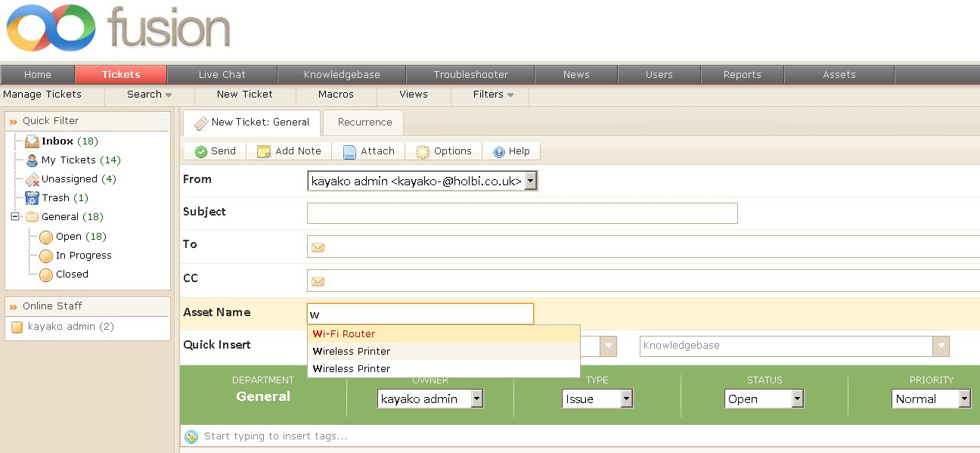Viewport: 980px width, 453px height.
Task: Select the Tickets menu
Action: (121, 74)
